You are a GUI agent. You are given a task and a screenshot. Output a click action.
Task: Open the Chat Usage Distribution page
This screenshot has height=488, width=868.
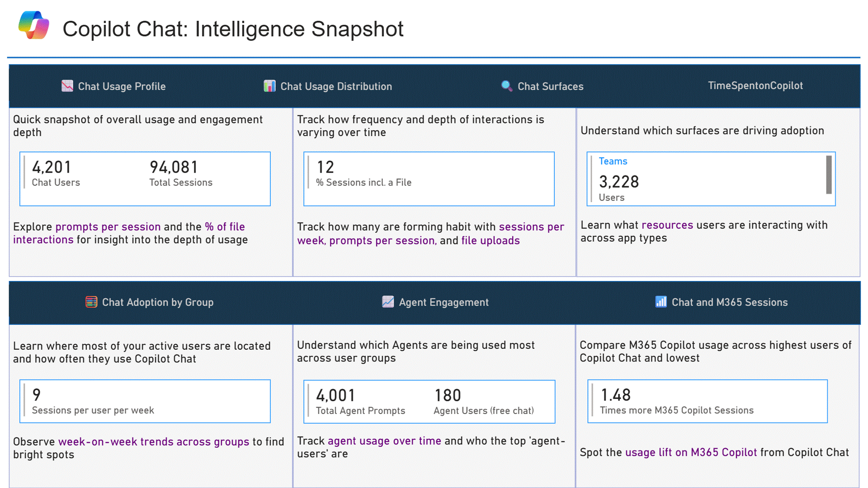click(336, 86)
